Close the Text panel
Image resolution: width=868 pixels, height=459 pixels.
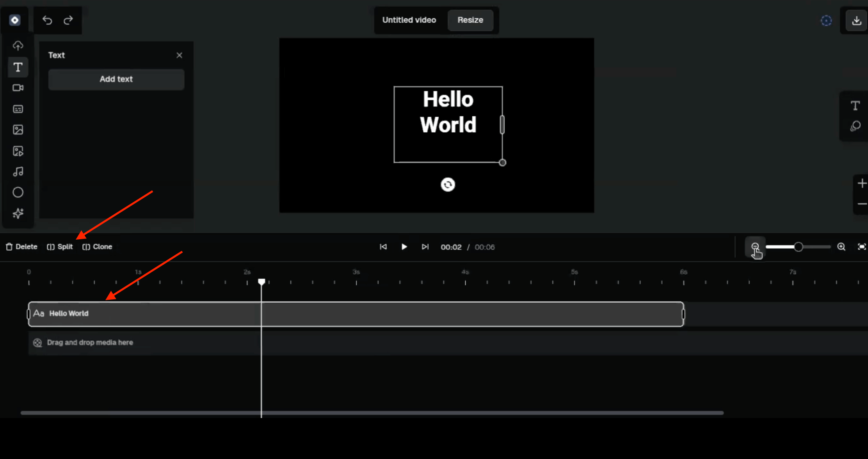click(x=179, y=55)
